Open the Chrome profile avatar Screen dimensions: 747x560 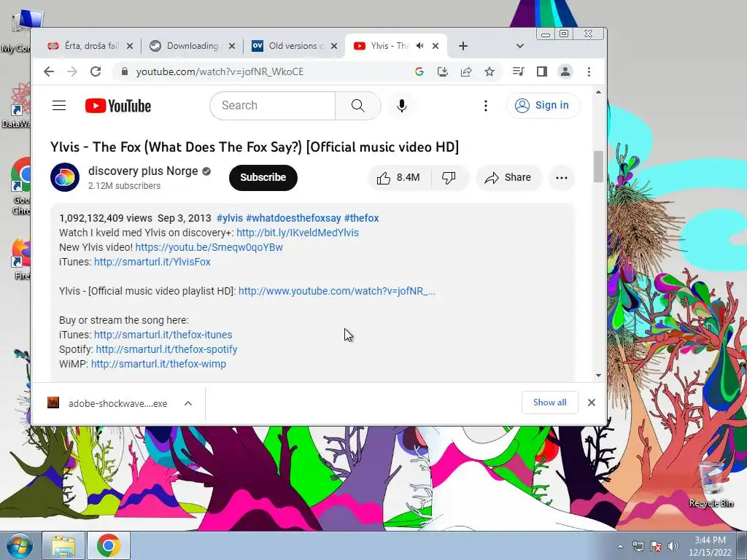[565, 71]
